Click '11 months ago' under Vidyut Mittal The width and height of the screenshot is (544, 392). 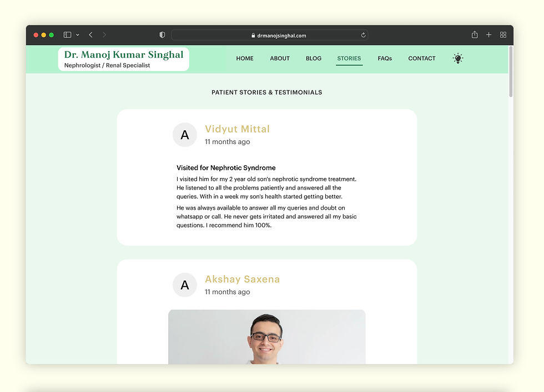(x=227, y=142)
